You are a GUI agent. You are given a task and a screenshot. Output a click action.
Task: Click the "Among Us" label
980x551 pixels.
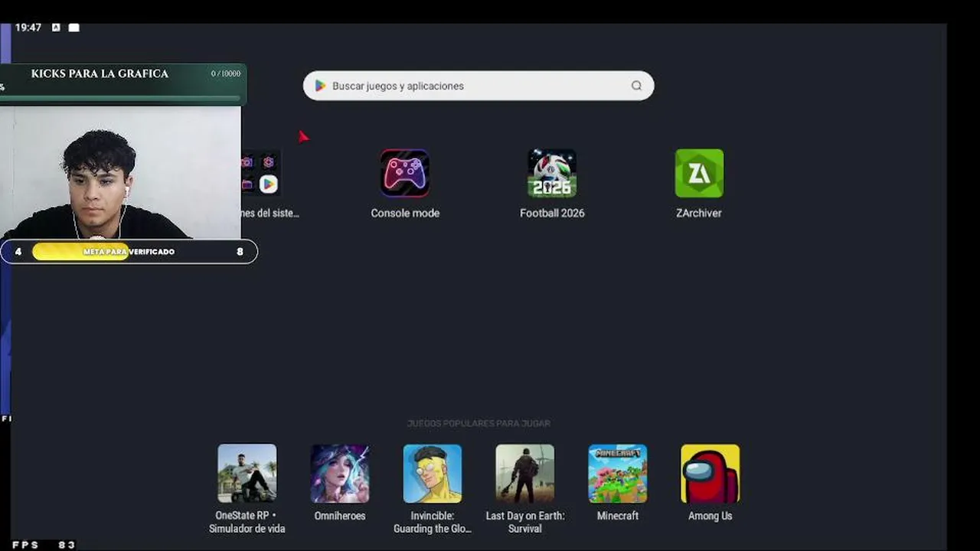click(710, 516)
